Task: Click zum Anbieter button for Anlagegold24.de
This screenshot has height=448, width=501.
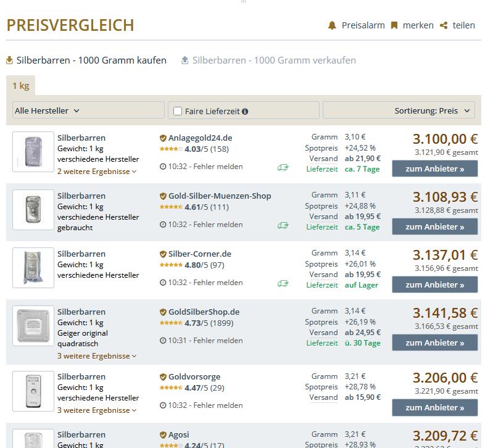Action: click(x=434, y=168)
